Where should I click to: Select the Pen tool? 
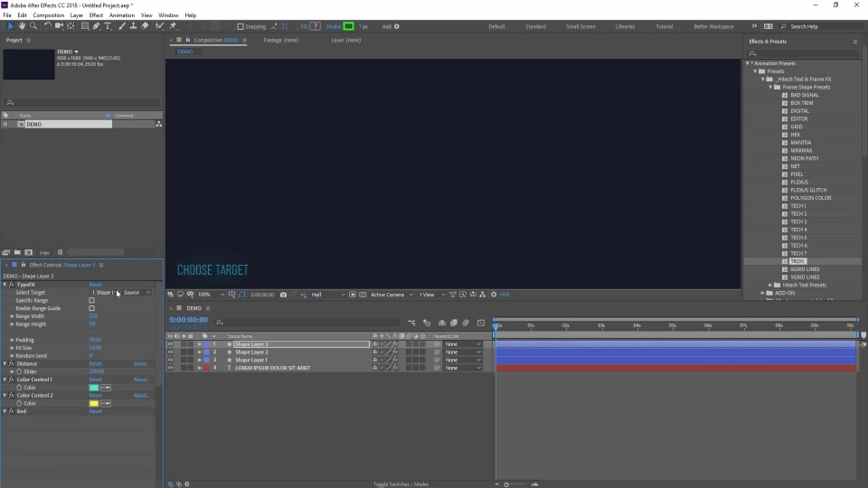[x=97, y=26]
